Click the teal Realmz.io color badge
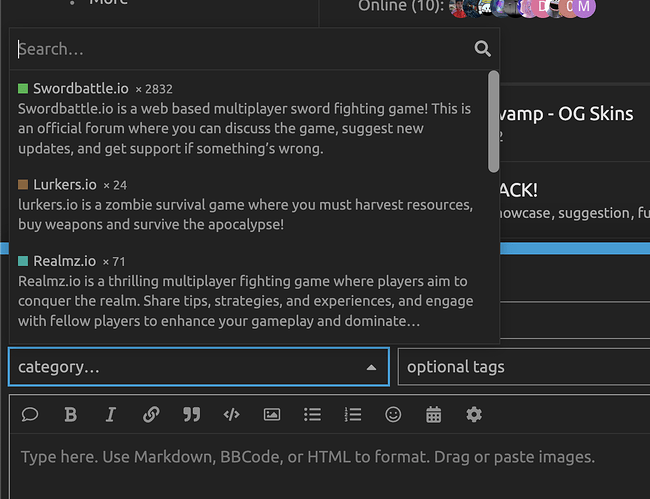This screenshot has width=650, height=499. [23, 261]
